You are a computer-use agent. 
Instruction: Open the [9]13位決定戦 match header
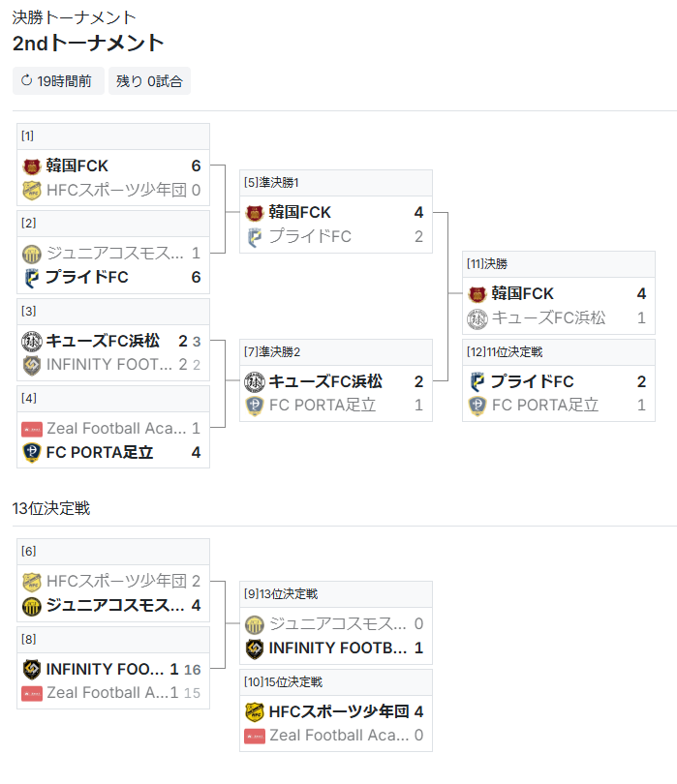(336, 594)
